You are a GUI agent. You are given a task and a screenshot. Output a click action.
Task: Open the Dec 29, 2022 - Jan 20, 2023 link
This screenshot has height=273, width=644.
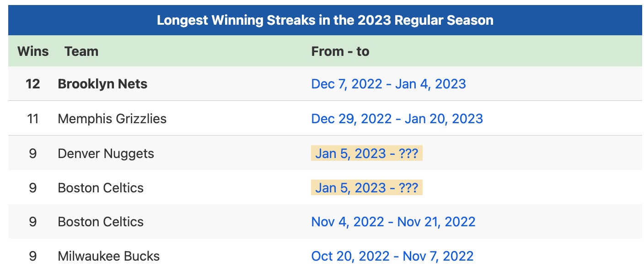tap(397, 119)
